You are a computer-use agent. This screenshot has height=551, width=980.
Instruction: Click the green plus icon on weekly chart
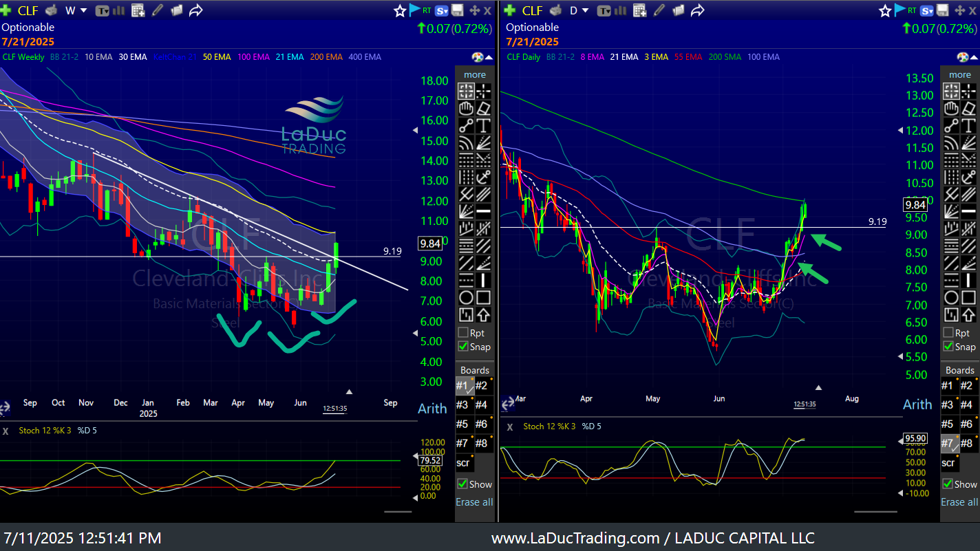click(x=6, y=10)
